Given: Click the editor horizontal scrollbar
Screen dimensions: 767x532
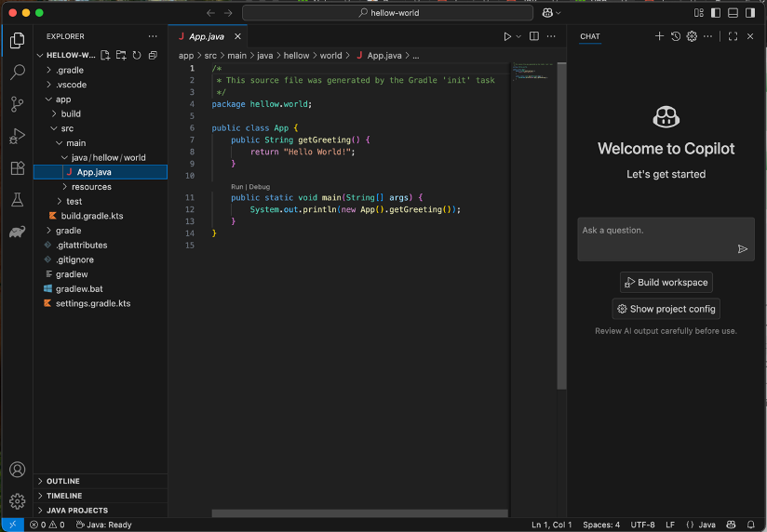Looking at the screenshot, I should 359,513.
